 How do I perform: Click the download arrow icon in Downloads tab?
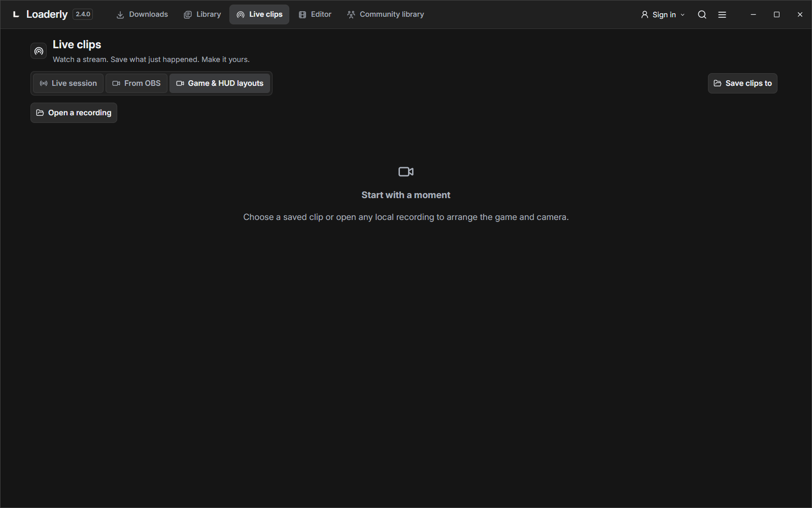coord(120,15)
